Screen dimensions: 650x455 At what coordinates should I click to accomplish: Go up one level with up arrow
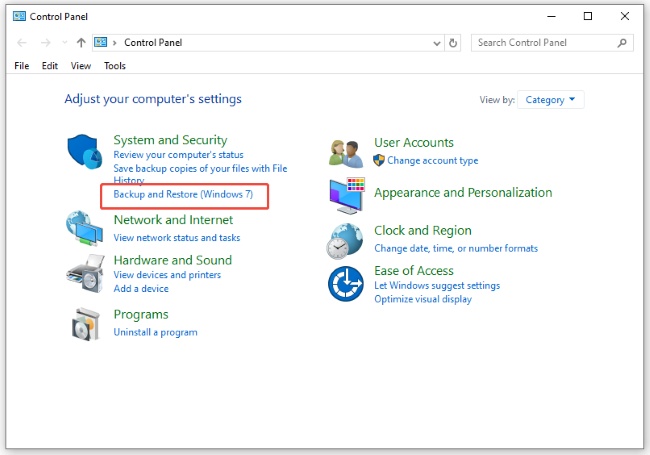[81, 43]
